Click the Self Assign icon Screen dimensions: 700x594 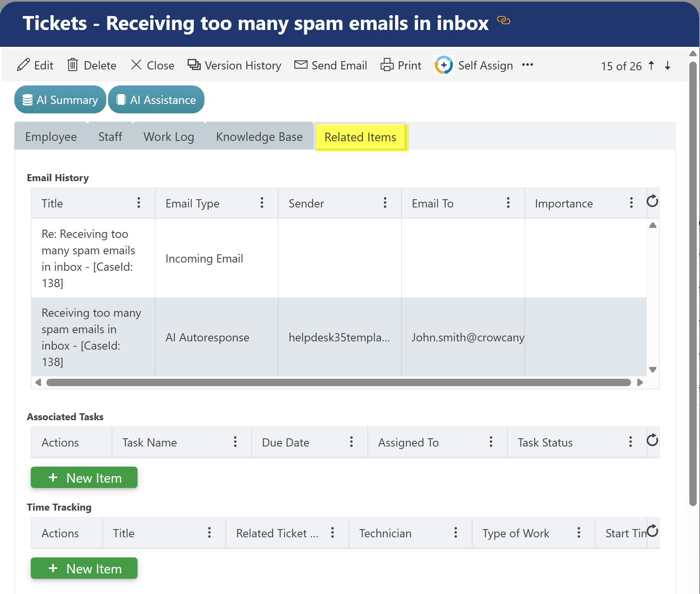444,65
